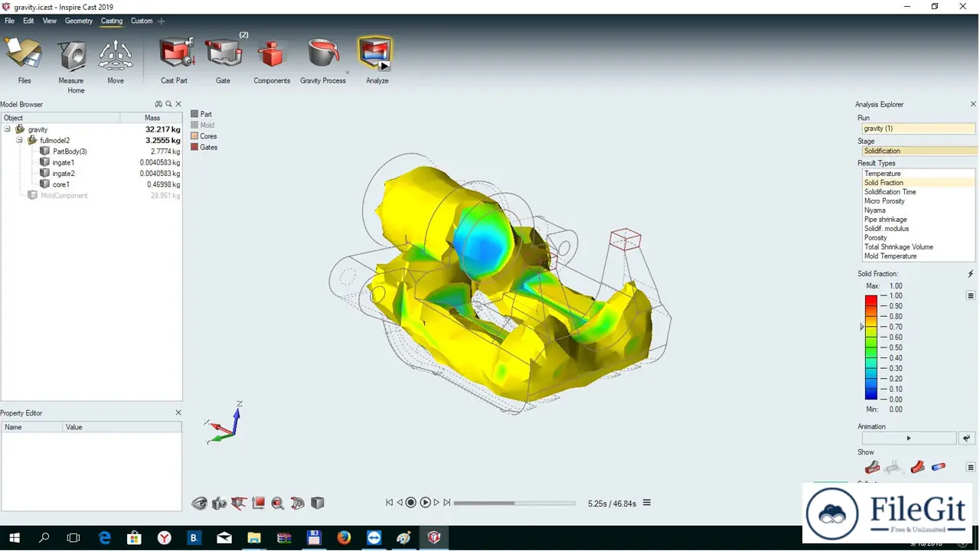Viewport: 980px width, 551px height.
Task: Open the File menu
Action: click(10, 21)
